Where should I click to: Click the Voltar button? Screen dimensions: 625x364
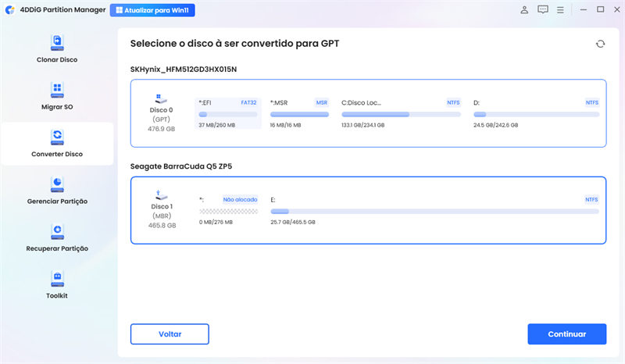pyautogui.click(x=170, y=334)
